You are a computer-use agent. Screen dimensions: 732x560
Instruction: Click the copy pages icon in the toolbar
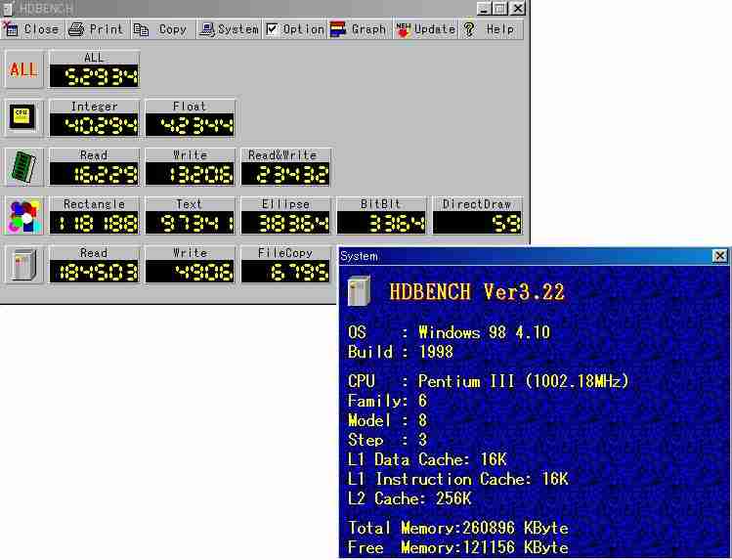tap(141, 30)
